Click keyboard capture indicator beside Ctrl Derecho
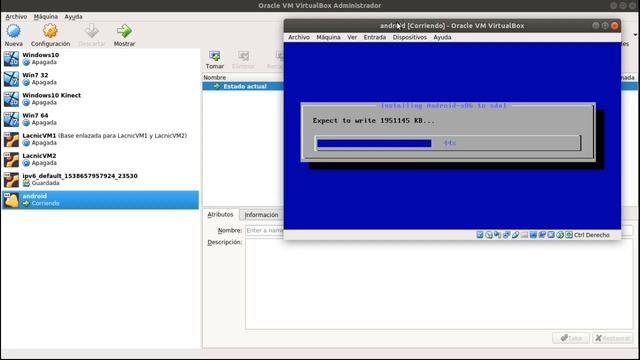 pyautogui.click(x=569, y=235)
